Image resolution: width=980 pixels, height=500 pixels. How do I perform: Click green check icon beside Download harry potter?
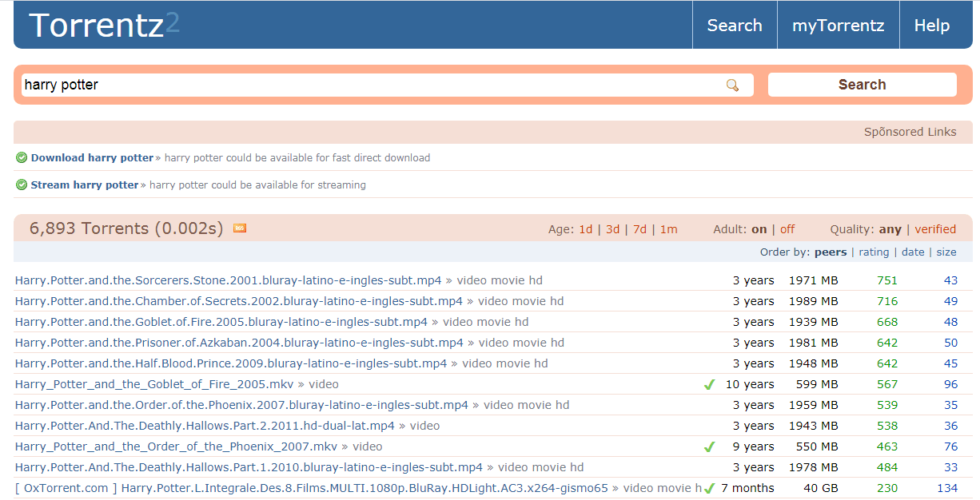pyautogui.click(x=22, y=158)
